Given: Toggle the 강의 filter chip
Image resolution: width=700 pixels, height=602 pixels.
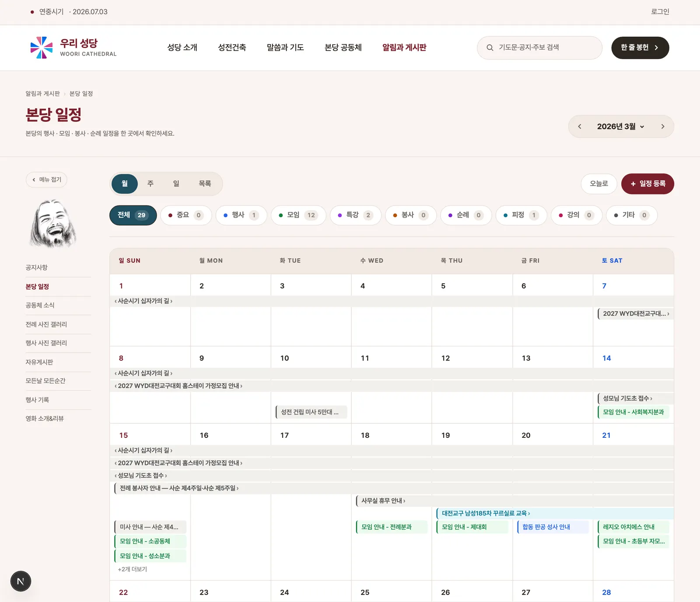Looking at the screenshot, I should pos(576,215).
